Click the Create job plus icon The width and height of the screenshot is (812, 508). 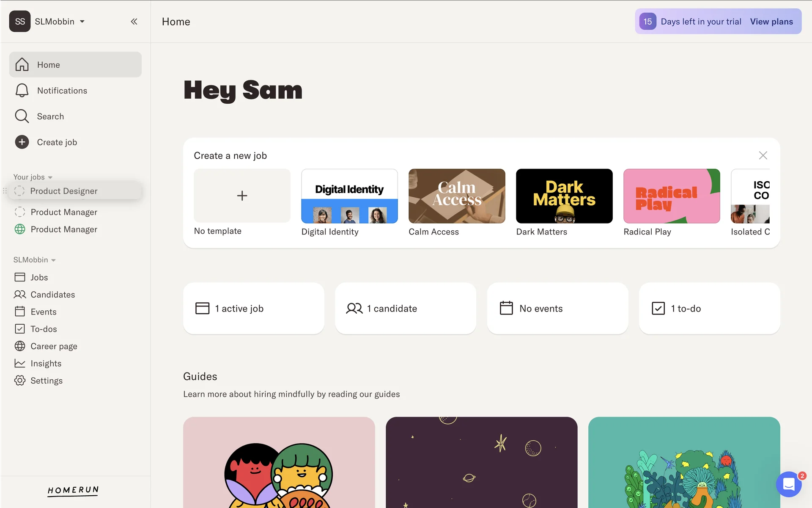22,142
